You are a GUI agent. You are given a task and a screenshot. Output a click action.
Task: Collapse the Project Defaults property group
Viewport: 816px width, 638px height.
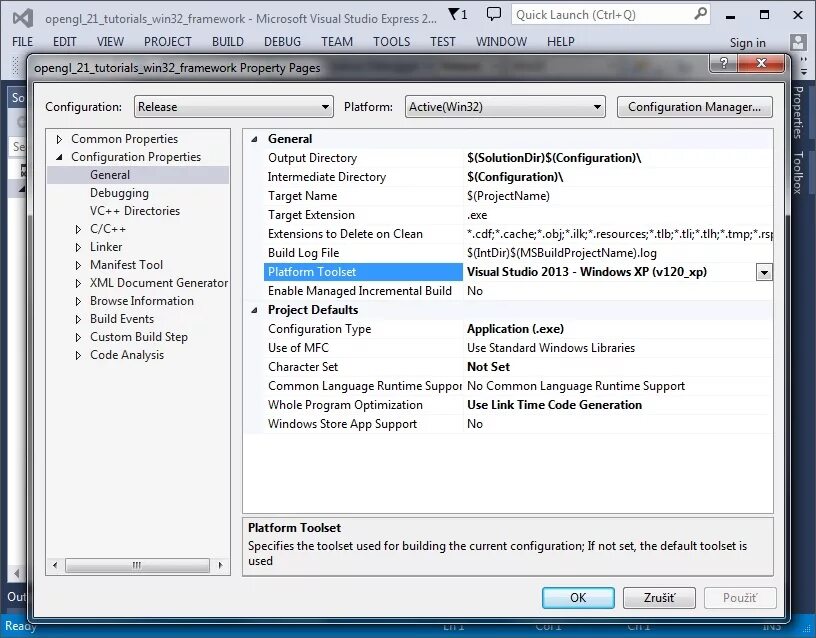click(254, 310)
